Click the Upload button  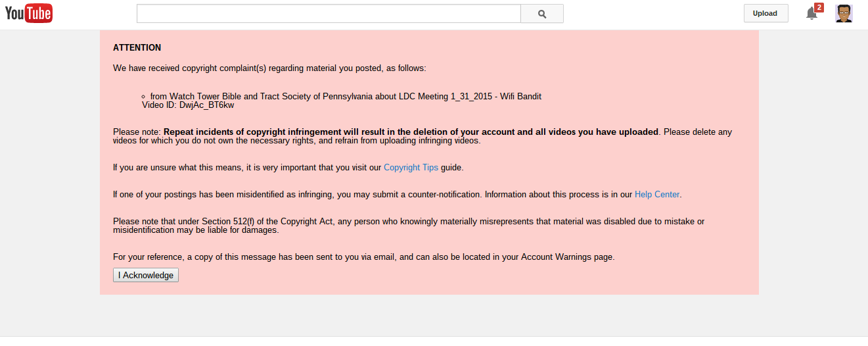pyautogui.click(x=765, y=13)
